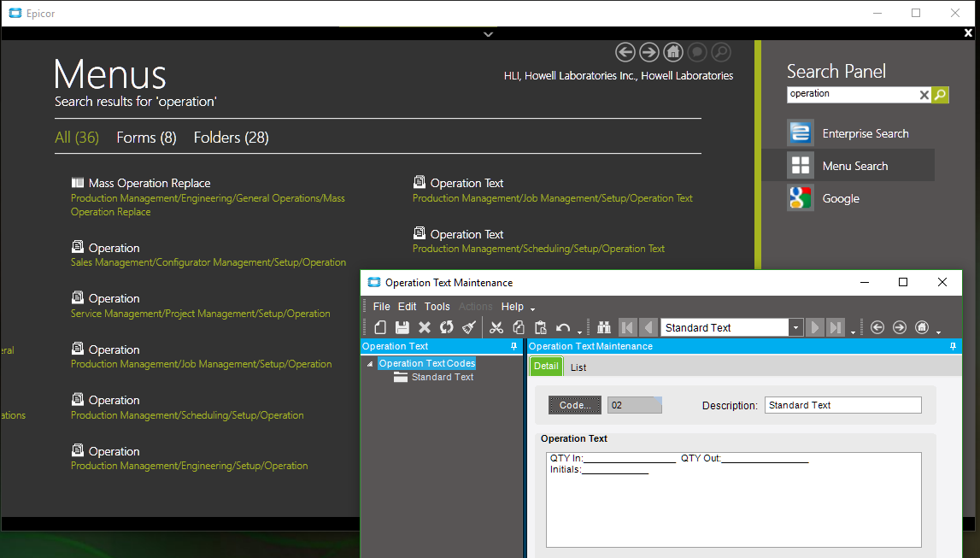Switch to the List tab
This screenshot has height=558, width=980.
pos(578,367)
